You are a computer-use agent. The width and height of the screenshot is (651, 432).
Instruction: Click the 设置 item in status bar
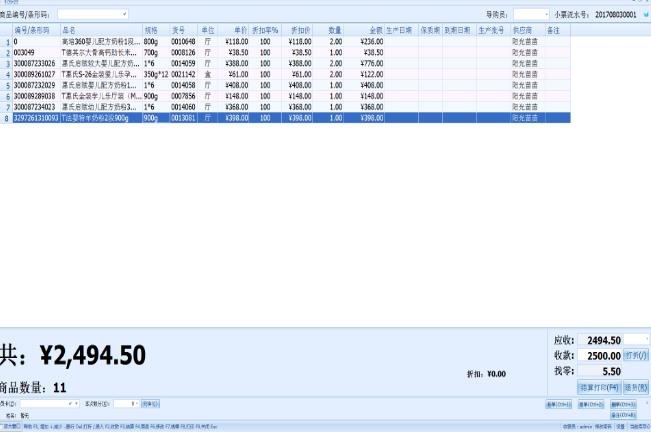click(620, 427)
